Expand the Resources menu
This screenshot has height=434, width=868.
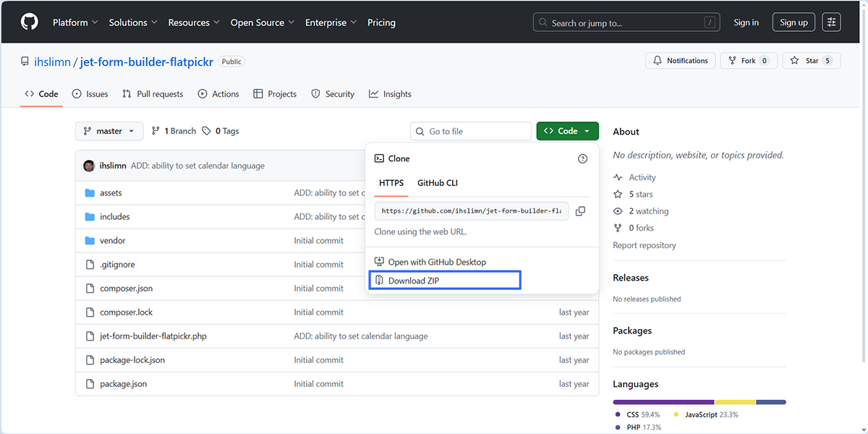click(194, 22)
